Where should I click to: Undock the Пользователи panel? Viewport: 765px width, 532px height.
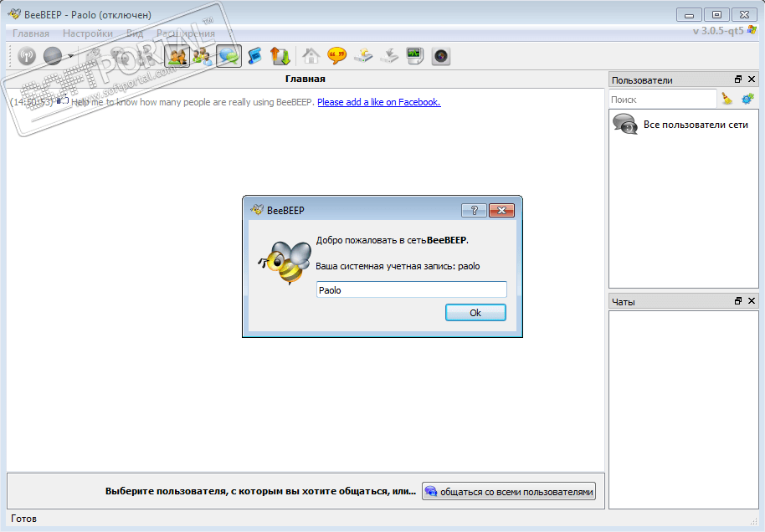click(x=738, y=79)
